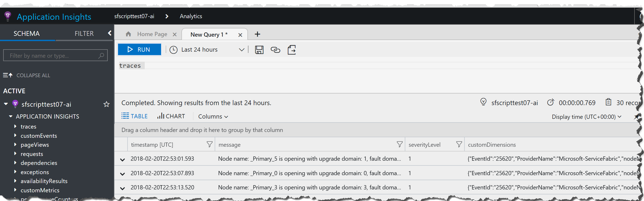Save the query with the floppy disk icon

click(x=259, y=50)
